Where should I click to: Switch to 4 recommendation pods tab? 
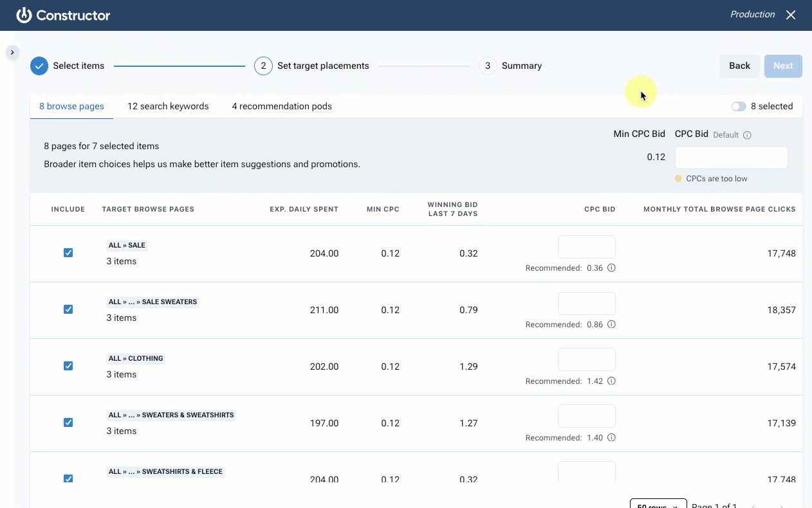(x=282, y=106)
